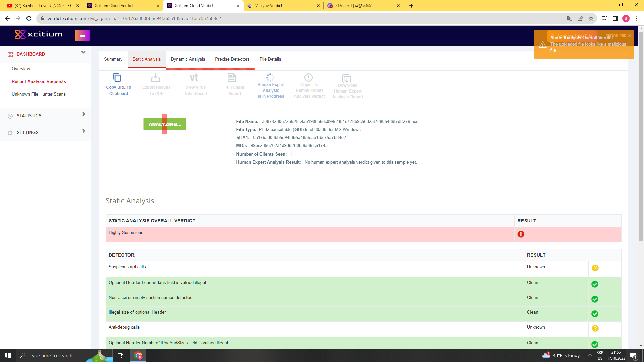Image resolution: width=644 pixels, height=362 pixels.
Task: Bookmark this page with star icon
Action: click(x=591, y=18)
